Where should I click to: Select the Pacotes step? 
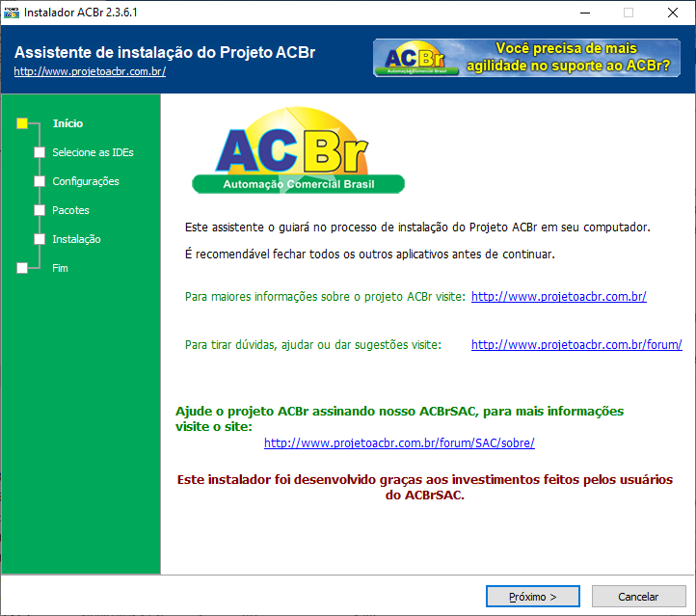[70, 210]
